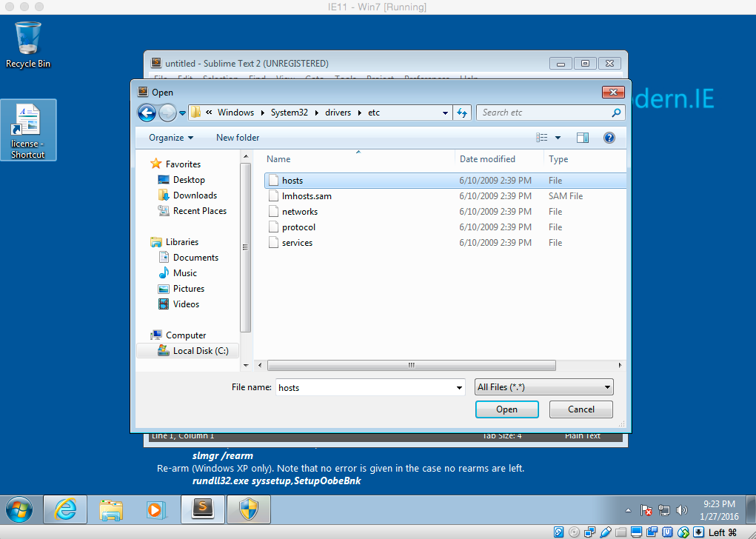Select Local Disk (C:) in the sidebar
This screenshot has width=756, height=539.
click(x=188, y=350)
